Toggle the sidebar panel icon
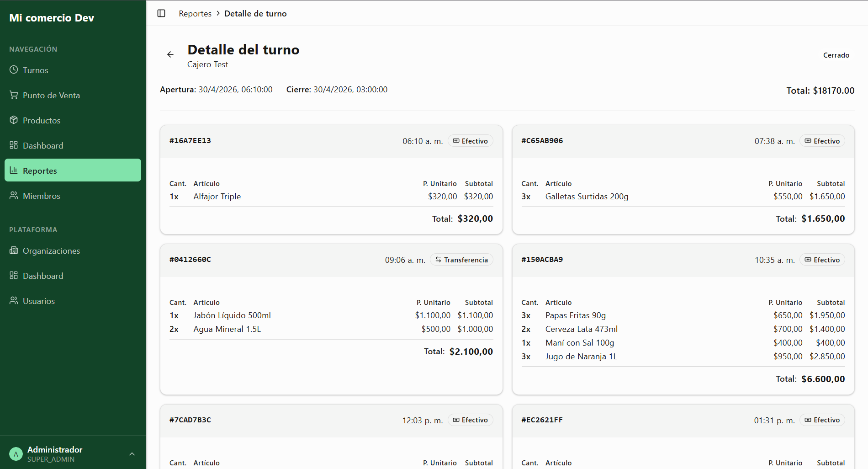Image resolution: width=868 pixels, height=469 pixels. click(161, 13)
